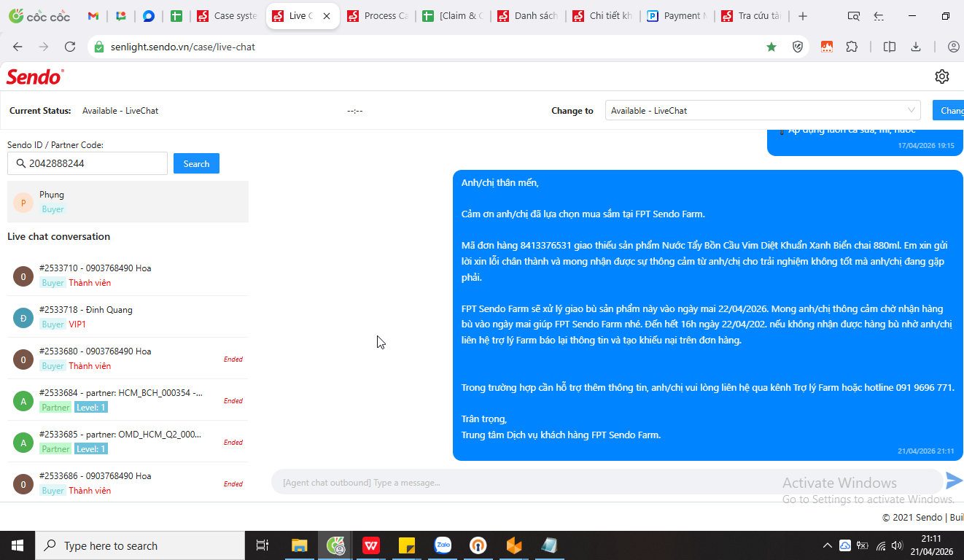Go back to the previous page

(x=18, y=47)
